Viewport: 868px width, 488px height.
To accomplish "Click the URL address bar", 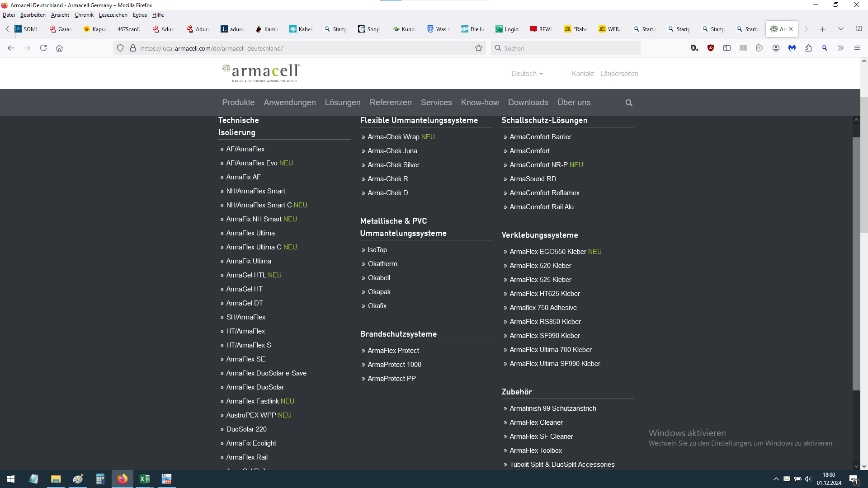I will pyautogui.click(x=300, y=48).
